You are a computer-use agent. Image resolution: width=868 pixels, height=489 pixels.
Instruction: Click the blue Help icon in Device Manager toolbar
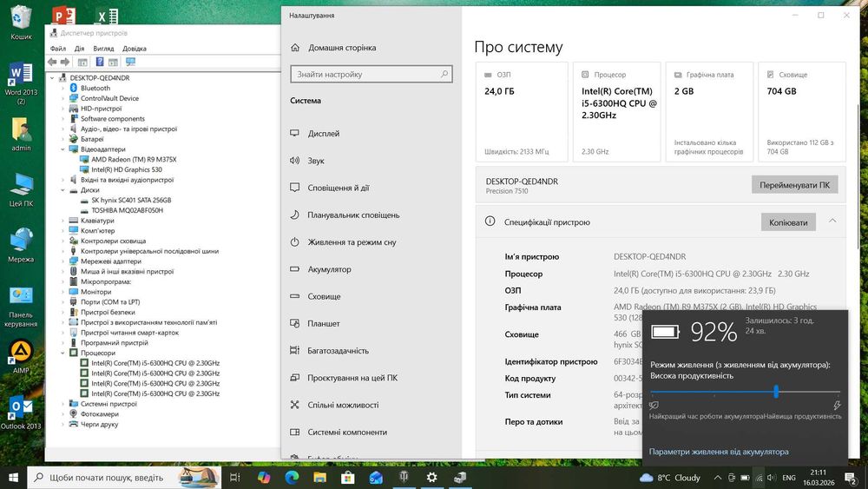(x=100, y=62)
